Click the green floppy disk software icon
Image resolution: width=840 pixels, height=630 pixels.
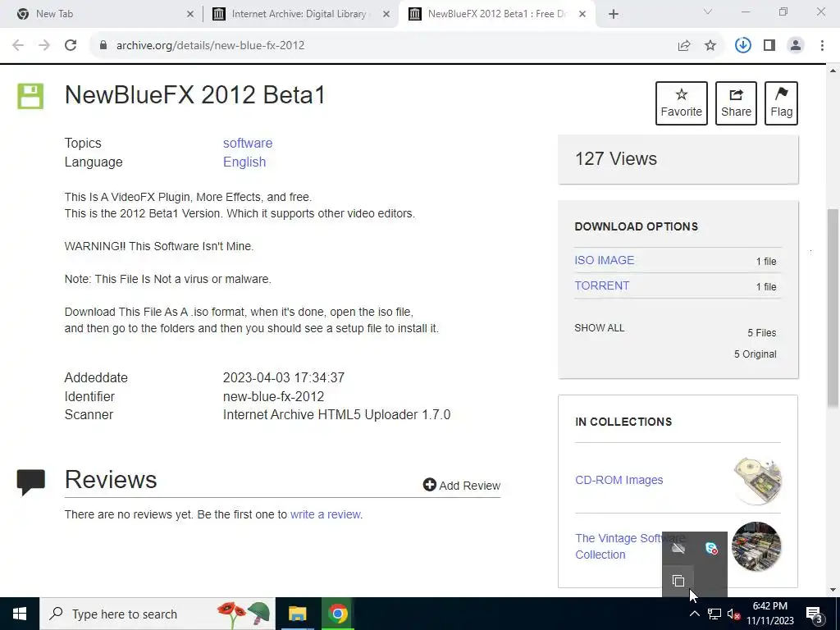click(x=30, y=97)
